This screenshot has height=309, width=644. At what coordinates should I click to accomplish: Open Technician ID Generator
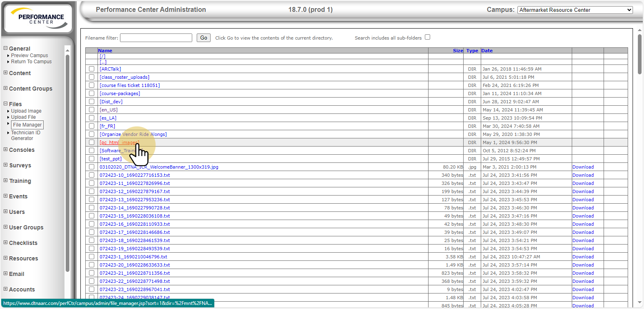[25, 136]
